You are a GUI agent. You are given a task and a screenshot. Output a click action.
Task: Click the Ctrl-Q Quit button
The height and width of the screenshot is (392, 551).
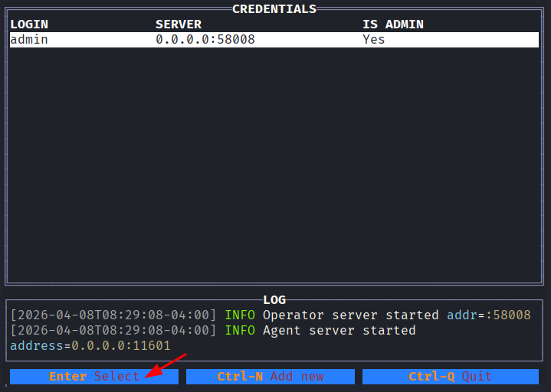[x=451, y=376]
